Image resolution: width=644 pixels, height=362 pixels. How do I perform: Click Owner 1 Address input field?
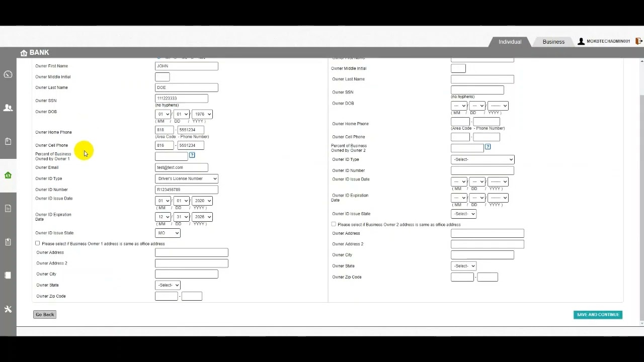[x=192, y=252]
